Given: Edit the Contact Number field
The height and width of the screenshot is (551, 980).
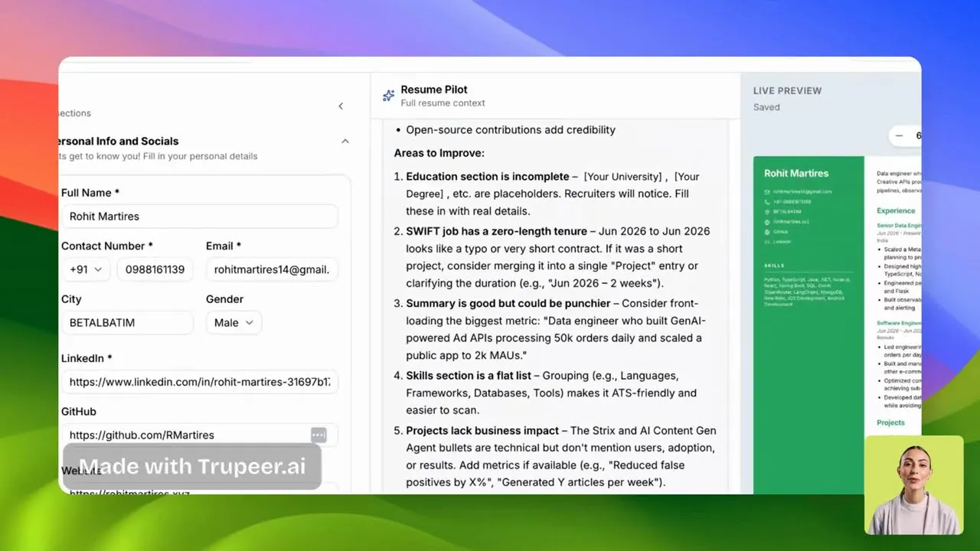Looking at the screenshot, I should (x=155, y=269).
